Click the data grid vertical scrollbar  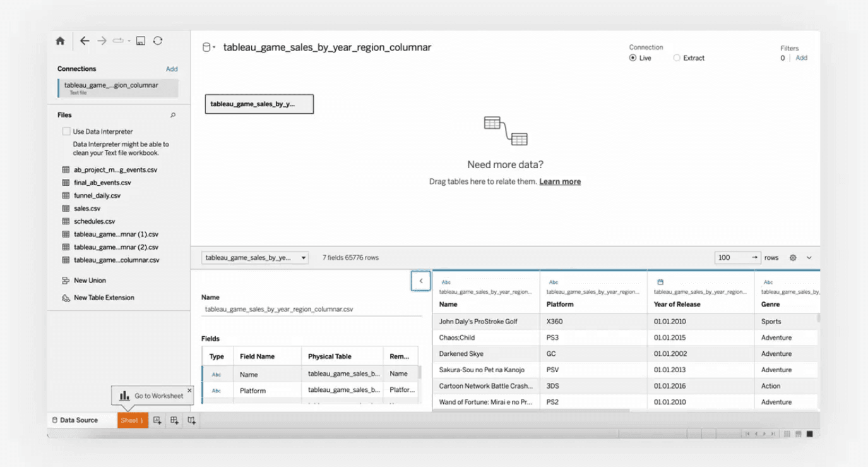tap(819, 318)
